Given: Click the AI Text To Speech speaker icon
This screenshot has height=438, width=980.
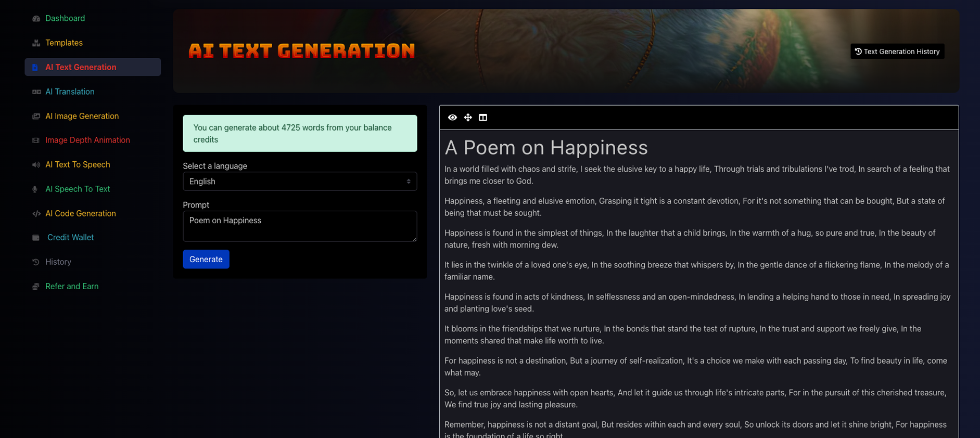Looking at the screenshot, I should [36, 165].
